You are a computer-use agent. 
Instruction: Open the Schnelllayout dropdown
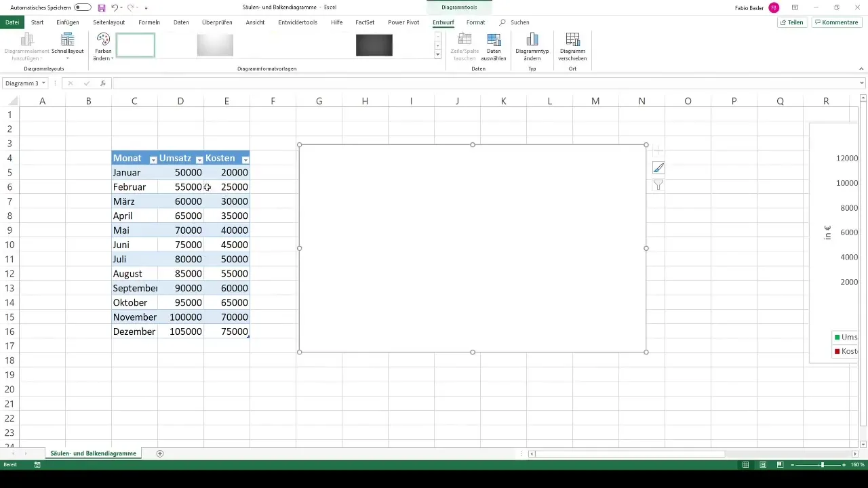pyautogui.click(x=67, y=47)
